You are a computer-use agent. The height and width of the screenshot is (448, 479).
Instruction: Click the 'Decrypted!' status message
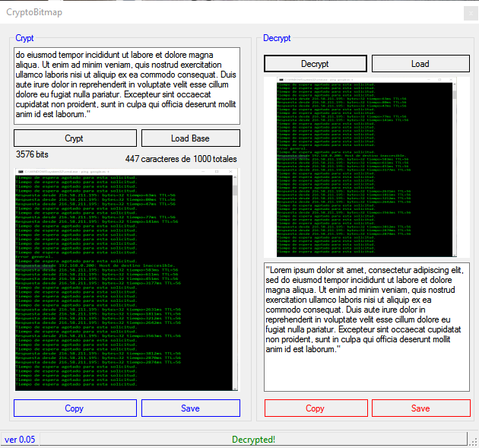pos(253,440)
